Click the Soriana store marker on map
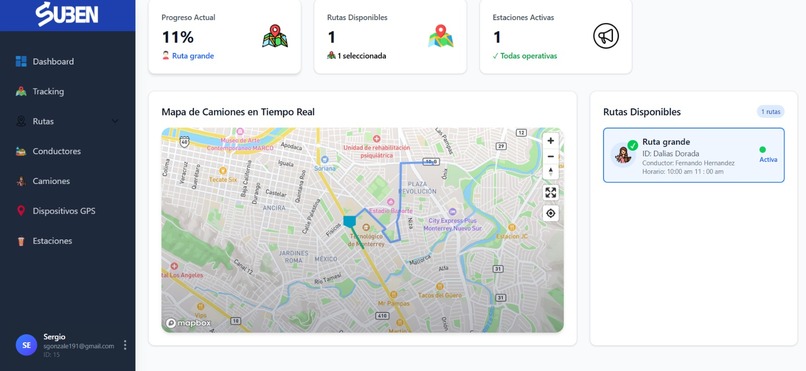Viewport: 806px width, 371px height. point(324,160)
